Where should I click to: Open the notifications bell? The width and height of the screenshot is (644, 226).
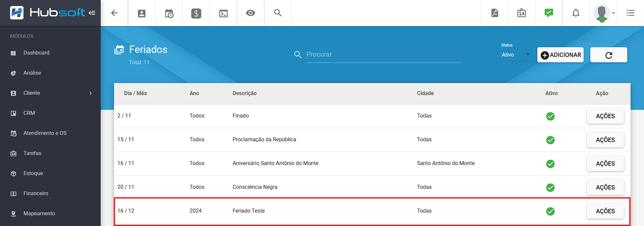point(576,13)
